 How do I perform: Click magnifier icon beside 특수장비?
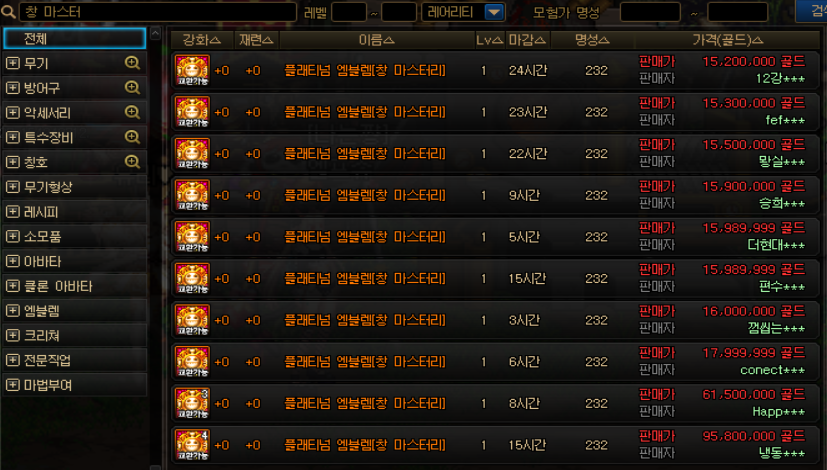(132, 137)
